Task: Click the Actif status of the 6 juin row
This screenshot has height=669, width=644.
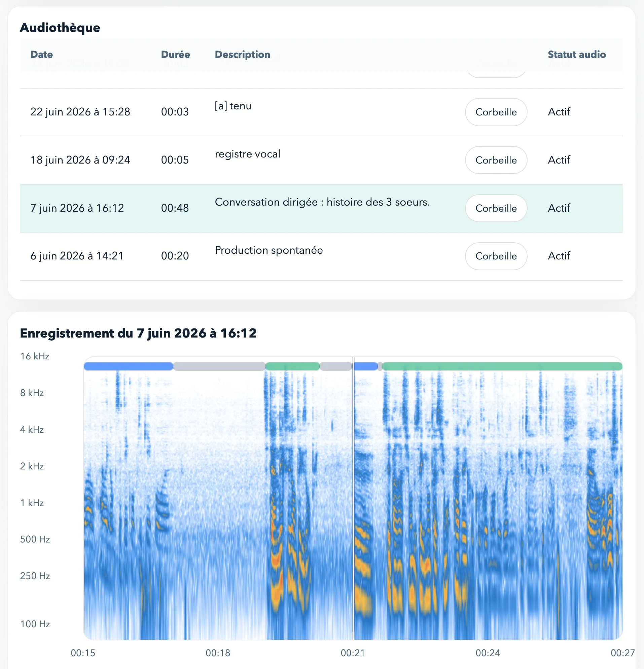Action: [559, 256]
